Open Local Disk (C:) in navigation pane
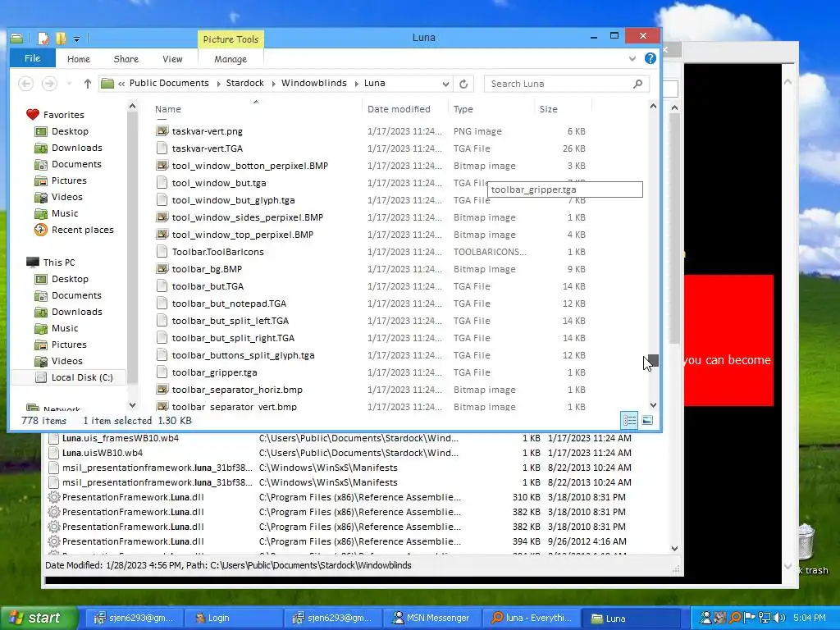Viewport: 840px width, 630px height. click(x=82, y=377)
